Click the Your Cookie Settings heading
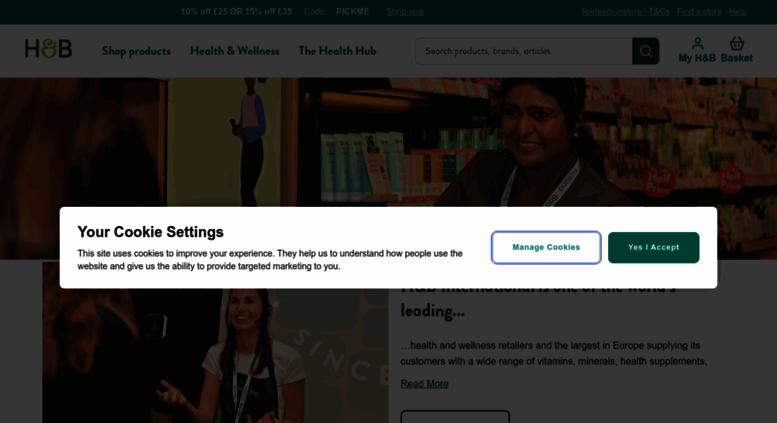 pos(150,232)
